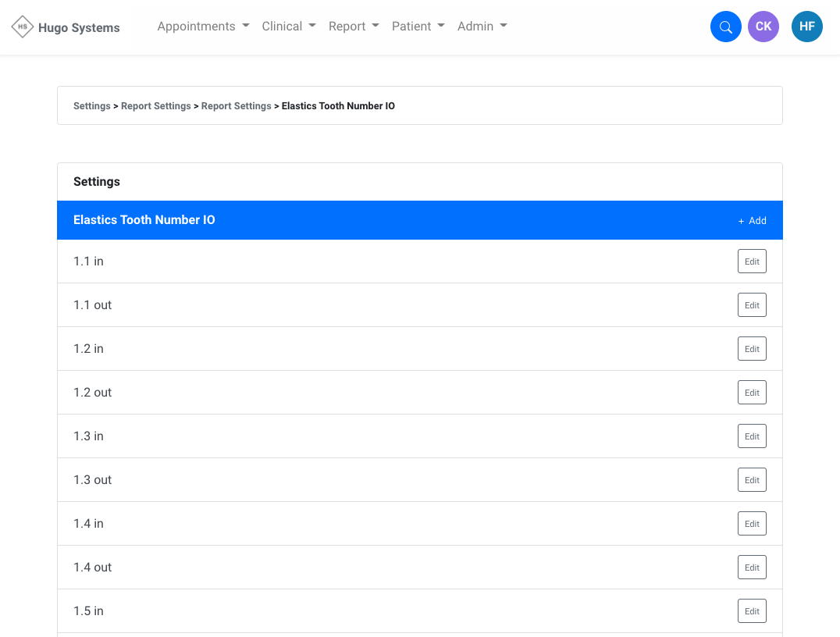The width and height of the screenshot is (840, 637).
Task: Edit the 1.3 in entry
Action: [751, 436]
